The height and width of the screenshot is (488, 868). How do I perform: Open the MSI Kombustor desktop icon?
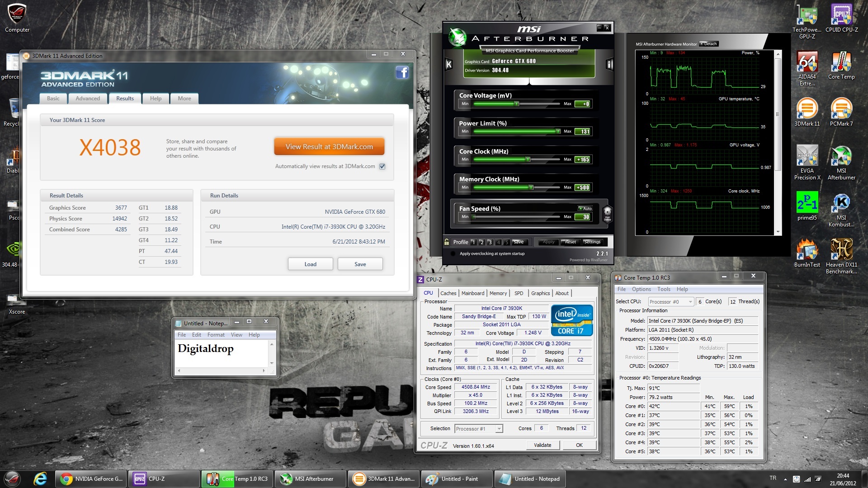841,210
